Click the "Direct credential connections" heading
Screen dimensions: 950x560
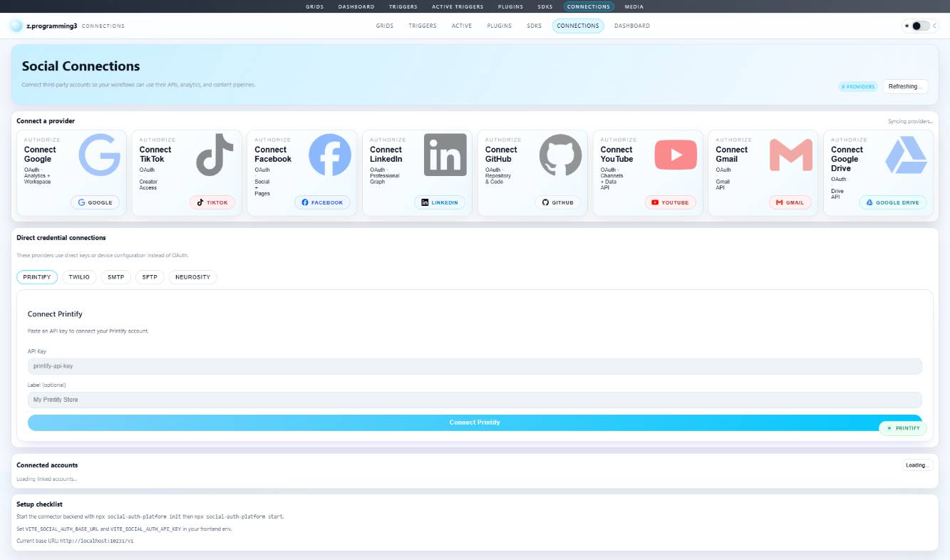(61, 237)
